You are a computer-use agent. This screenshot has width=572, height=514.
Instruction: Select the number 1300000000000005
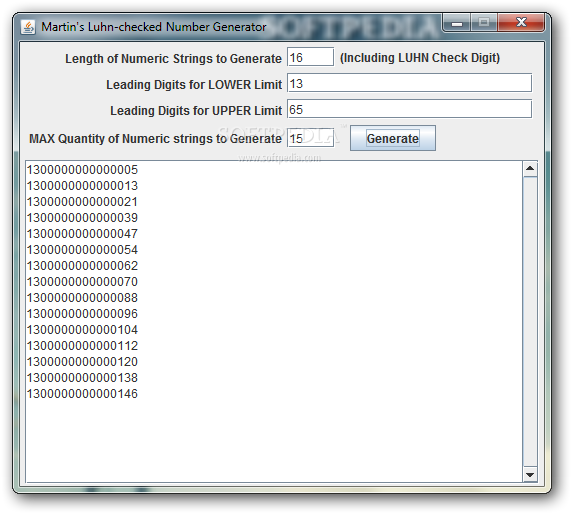pos(82,170)
